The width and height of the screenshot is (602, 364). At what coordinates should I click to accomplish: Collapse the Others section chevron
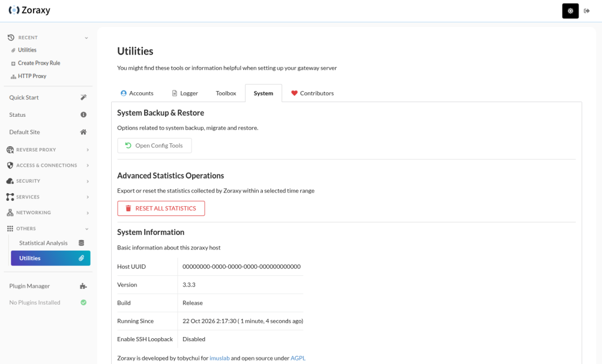click(87, 229)
